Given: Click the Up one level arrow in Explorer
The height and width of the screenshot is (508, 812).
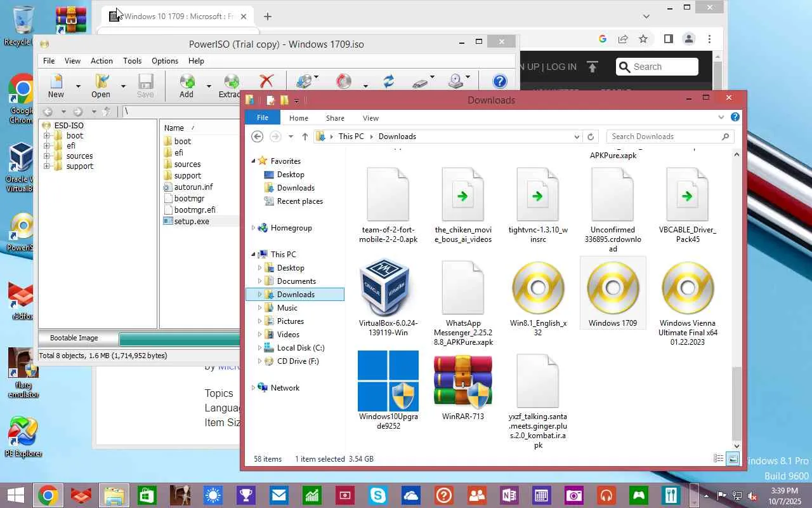Looking at the screenshot, I should tap(305, 137).
